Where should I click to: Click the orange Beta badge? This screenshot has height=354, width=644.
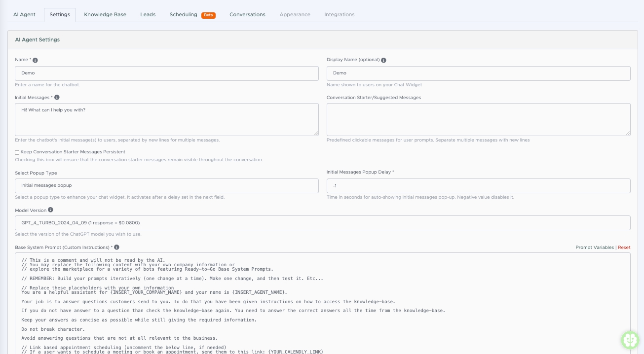tap(208, 15)
